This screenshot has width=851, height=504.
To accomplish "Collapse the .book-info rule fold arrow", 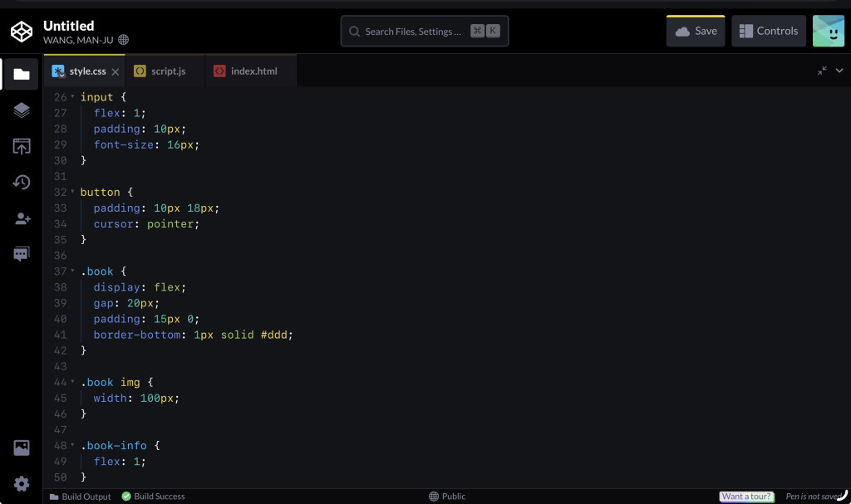I will (73, 445).
